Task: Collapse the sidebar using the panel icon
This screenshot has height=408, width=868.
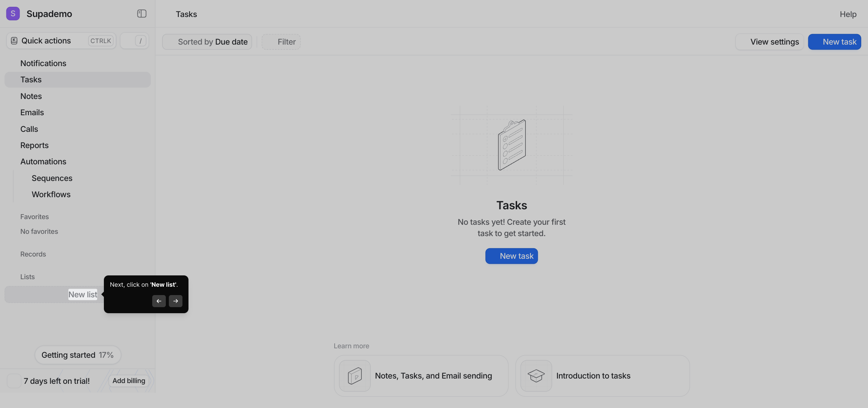Action: [x=142, y=14]
